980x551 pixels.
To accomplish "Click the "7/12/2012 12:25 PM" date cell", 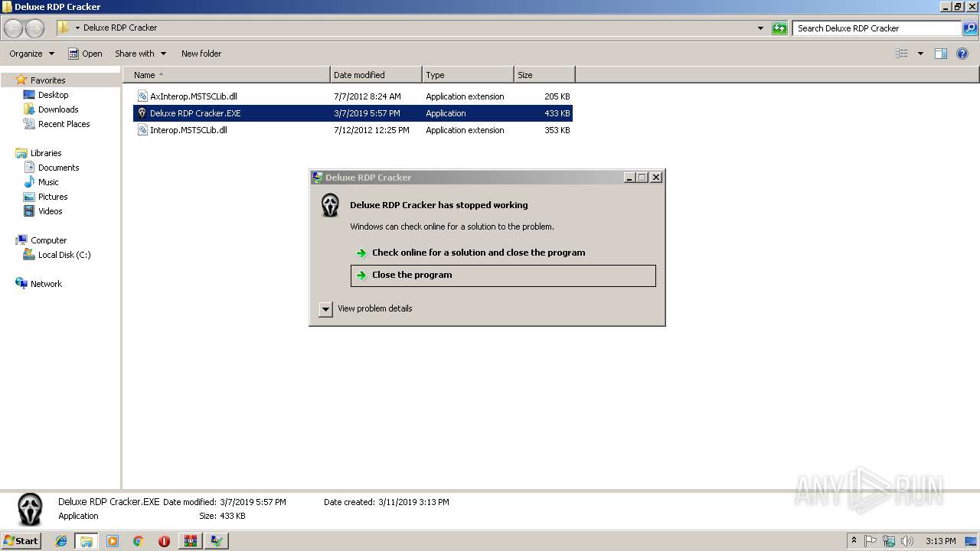I will 371,130.
